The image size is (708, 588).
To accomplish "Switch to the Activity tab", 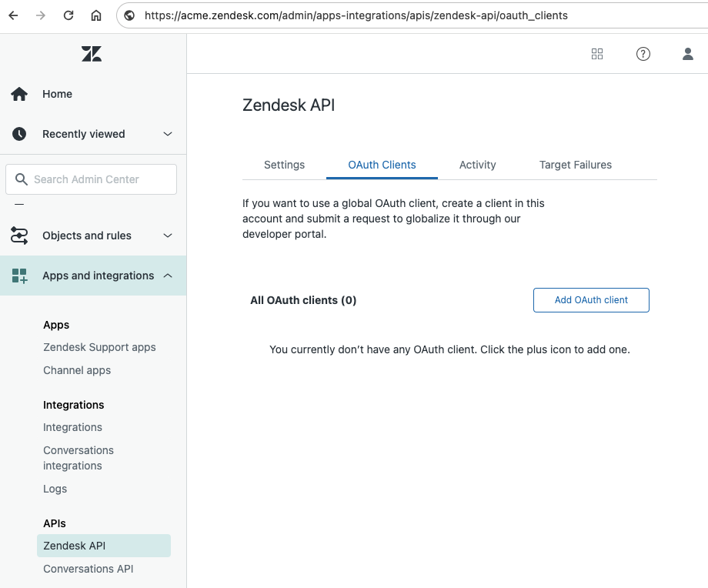I will [x=477, y=165].
